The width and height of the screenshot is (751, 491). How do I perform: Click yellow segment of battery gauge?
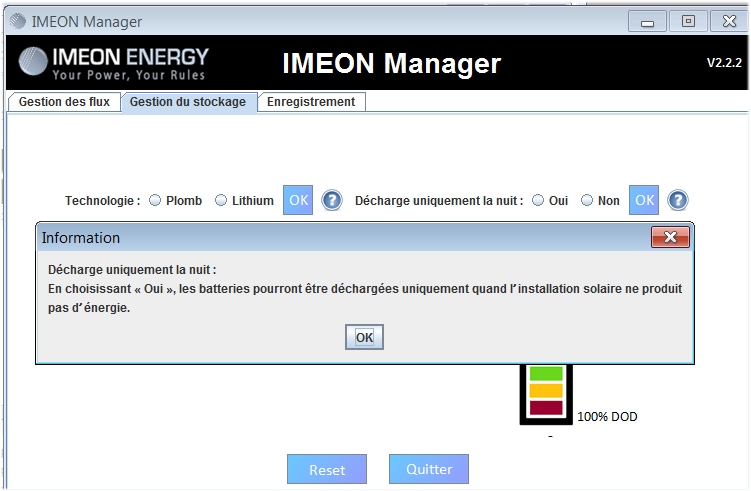[546, 390]
